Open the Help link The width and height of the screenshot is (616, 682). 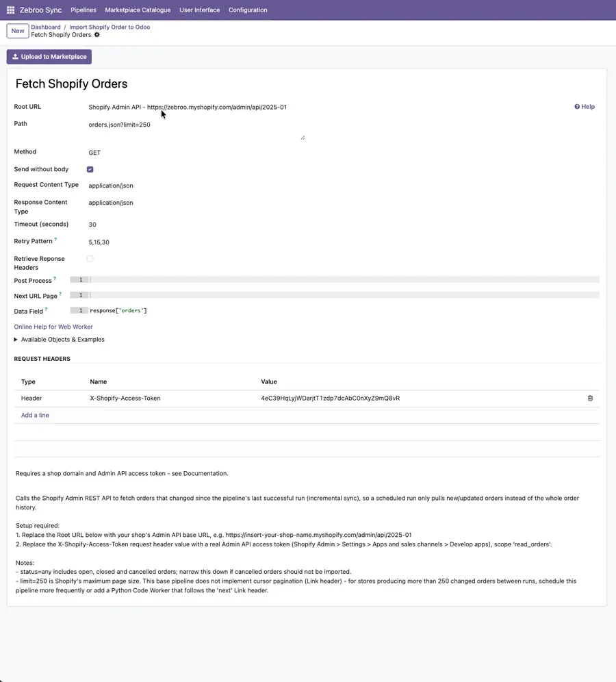tap(585, 107)
